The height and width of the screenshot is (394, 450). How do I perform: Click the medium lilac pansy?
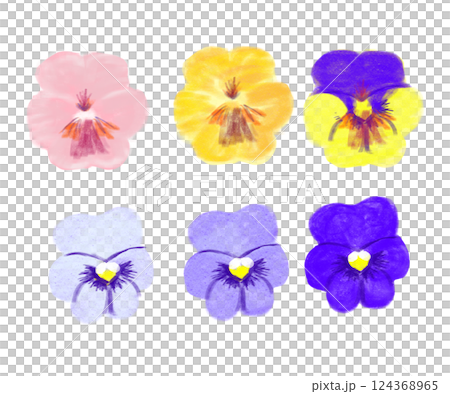[236, 262]
